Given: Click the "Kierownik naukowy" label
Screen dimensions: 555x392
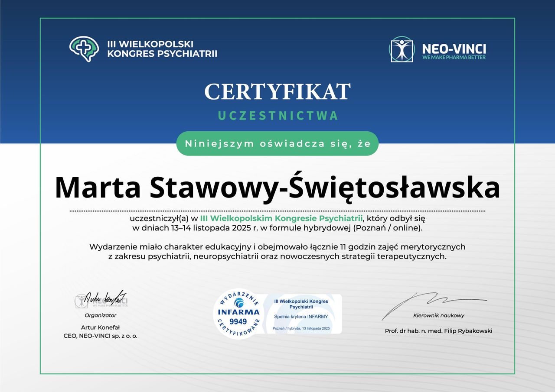Looking at the screenshot, I should tap(438, 315).
